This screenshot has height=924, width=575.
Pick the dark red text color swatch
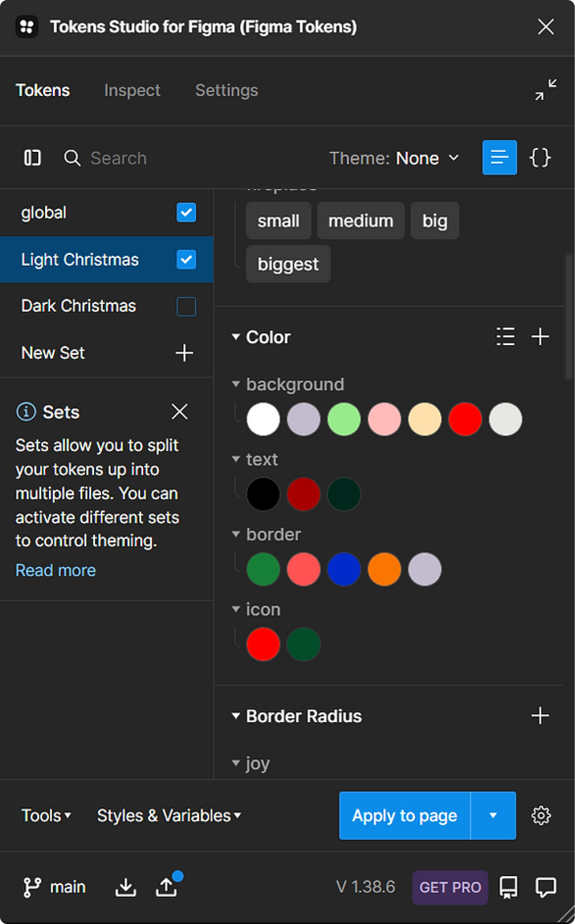click(x=303, y=494)
